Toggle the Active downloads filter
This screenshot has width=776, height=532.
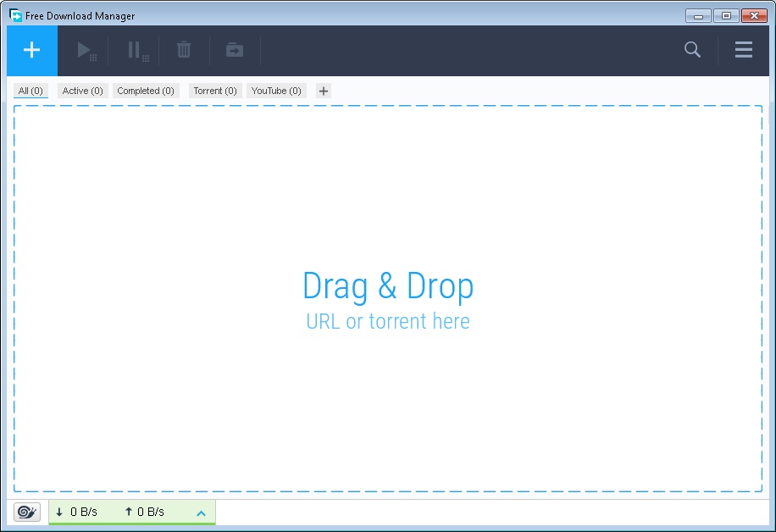82,91
